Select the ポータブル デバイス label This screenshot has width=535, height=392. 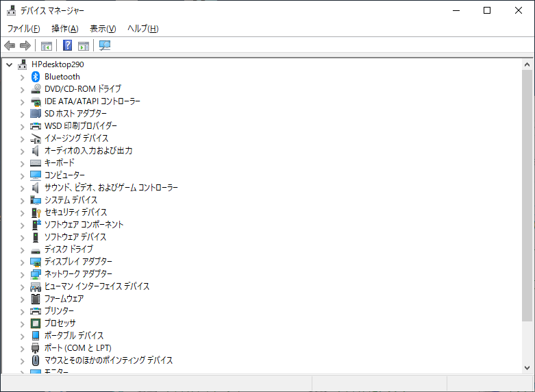click(74, 336)
